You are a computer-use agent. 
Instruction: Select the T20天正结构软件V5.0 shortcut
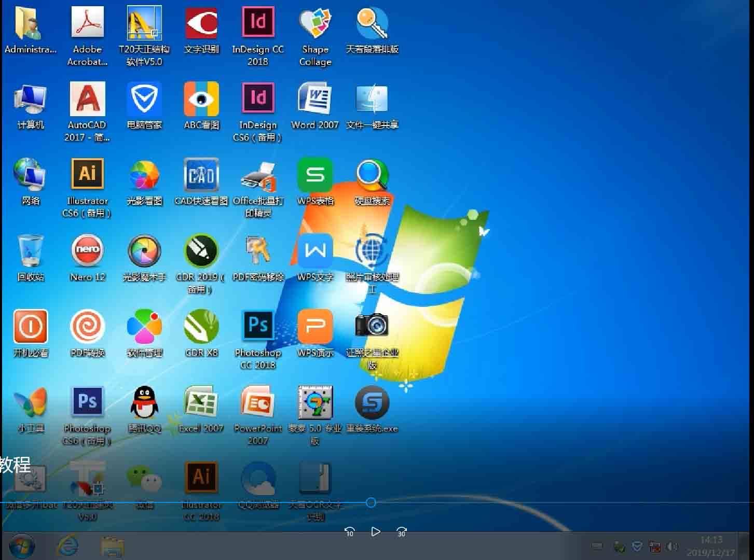144,24
